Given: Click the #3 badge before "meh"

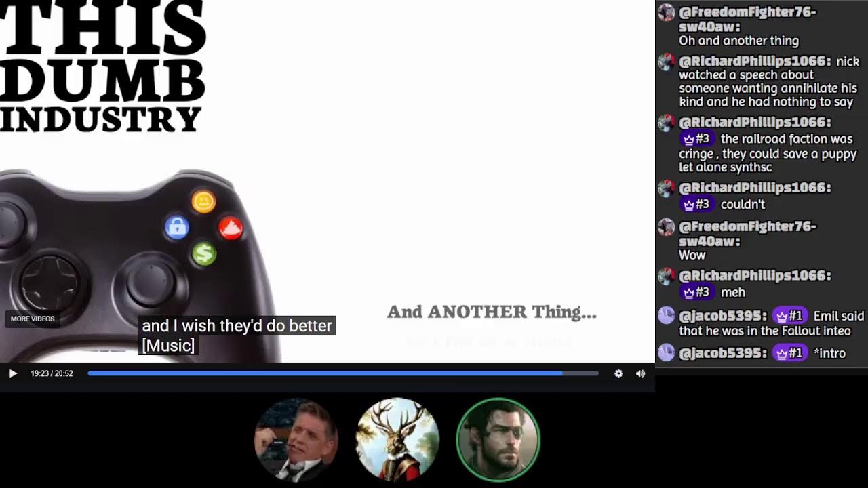Looking at the screenshot, I should 696,292.
